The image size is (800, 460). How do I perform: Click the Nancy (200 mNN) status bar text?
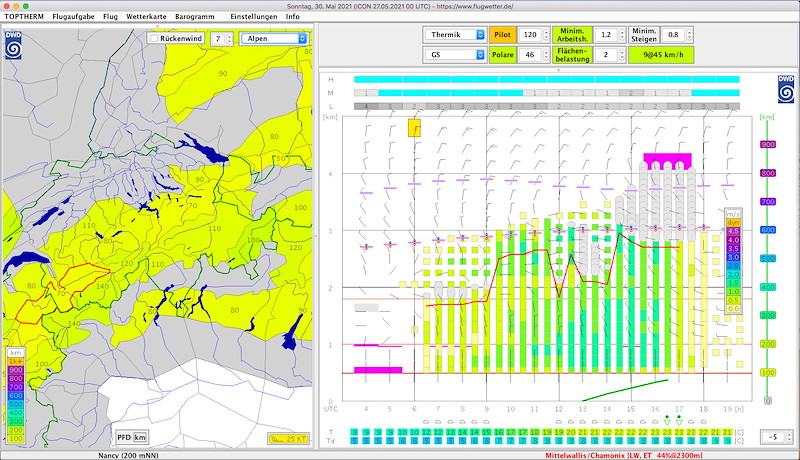tap(129, 455)
